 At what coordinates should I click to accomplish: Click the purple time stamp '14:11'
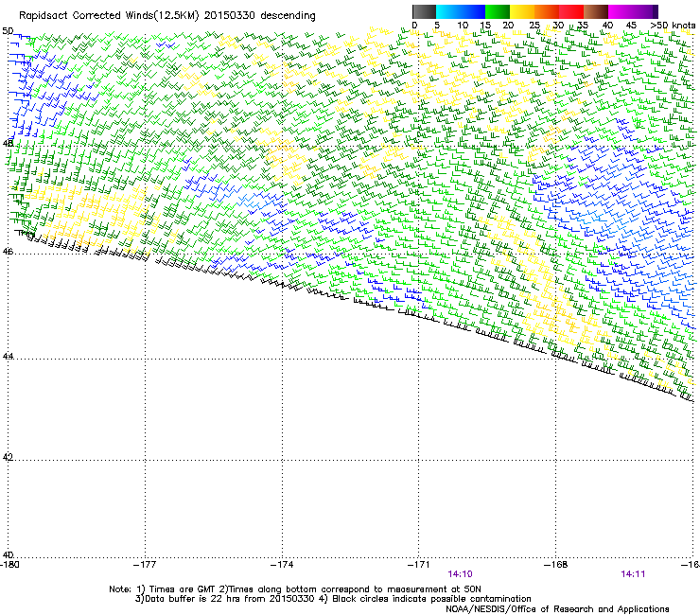(633, 574)
